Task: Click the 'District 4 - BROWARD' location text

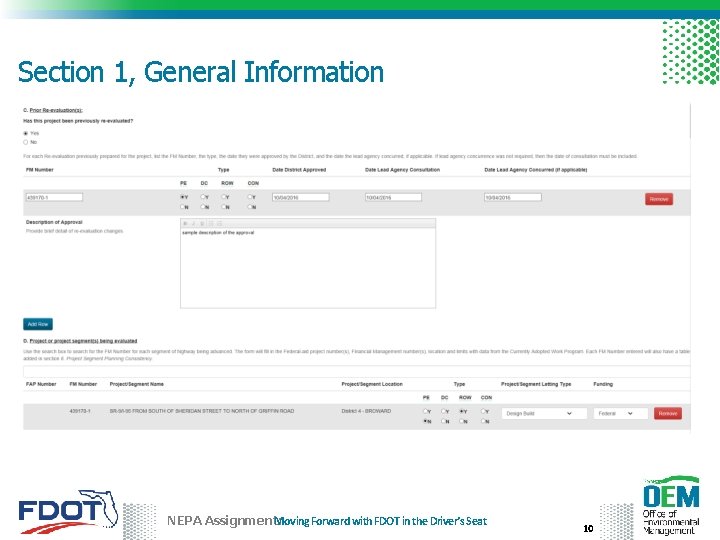Action: click(366, 411)
